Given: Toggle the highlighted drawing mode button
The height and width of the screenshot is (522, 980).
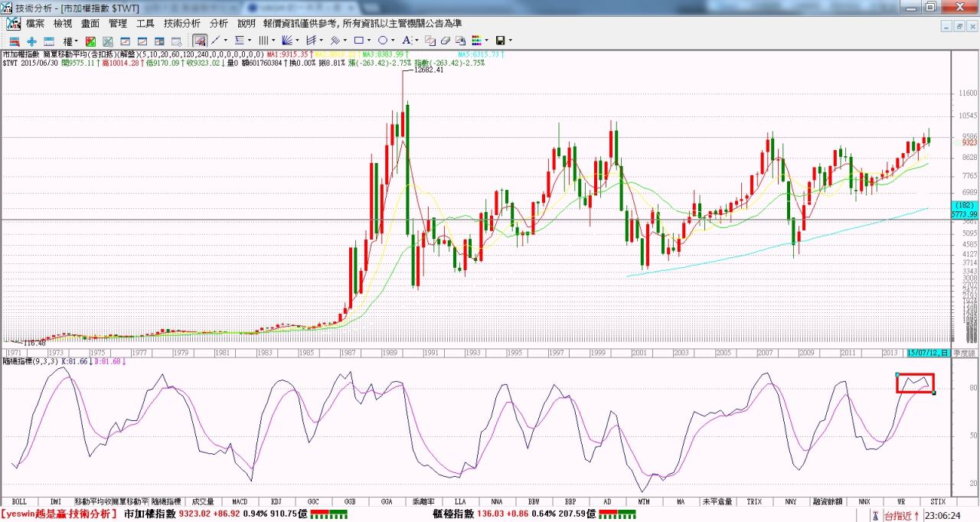Looking at the screenshot, I should 199,41.
